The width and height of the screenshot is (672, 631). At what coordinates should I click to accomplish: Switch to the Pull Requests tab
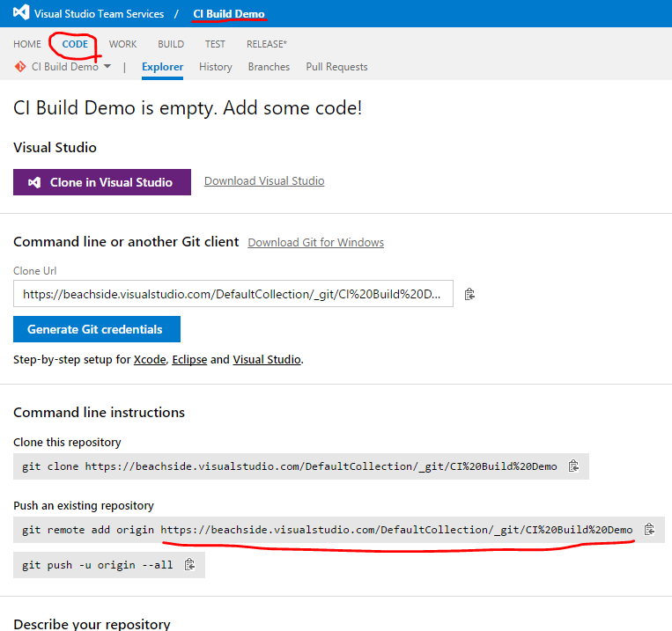tap(336, 67)
